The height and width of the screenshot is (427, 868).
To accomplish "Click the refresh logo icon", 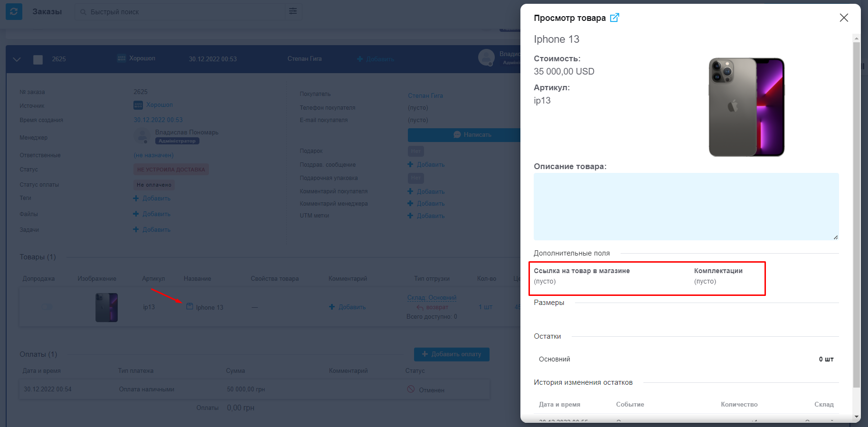I will 14,11.
